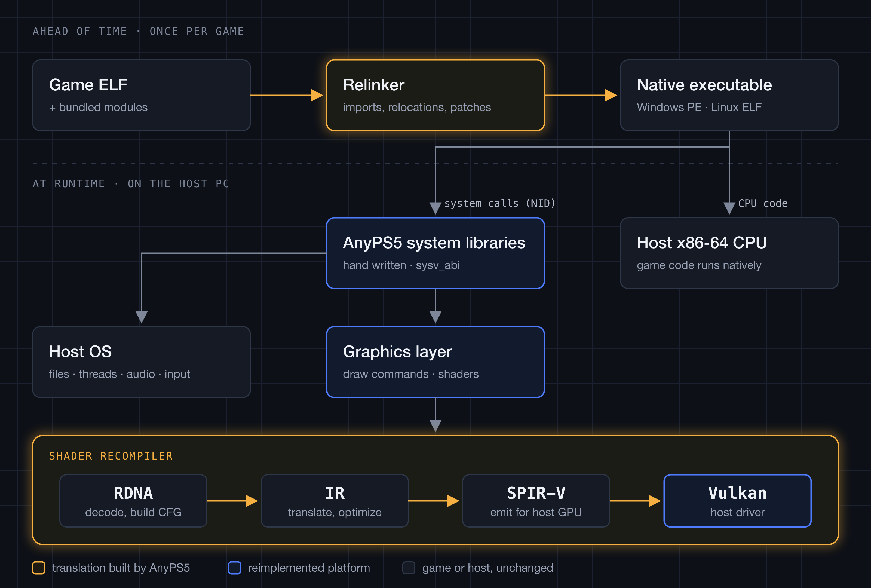Select the IR stage box
Image resolution: width=871 pixels, height=588 pixels.
[335, 501]
